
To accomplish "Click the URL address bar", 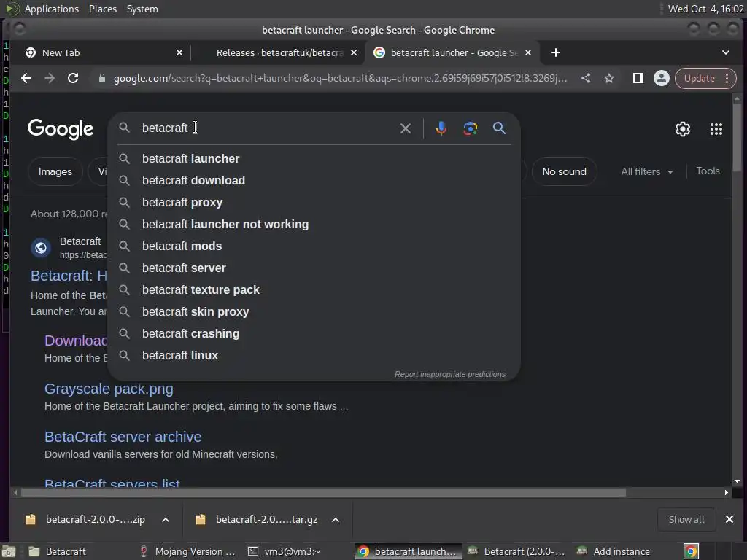I will (340, 79).
